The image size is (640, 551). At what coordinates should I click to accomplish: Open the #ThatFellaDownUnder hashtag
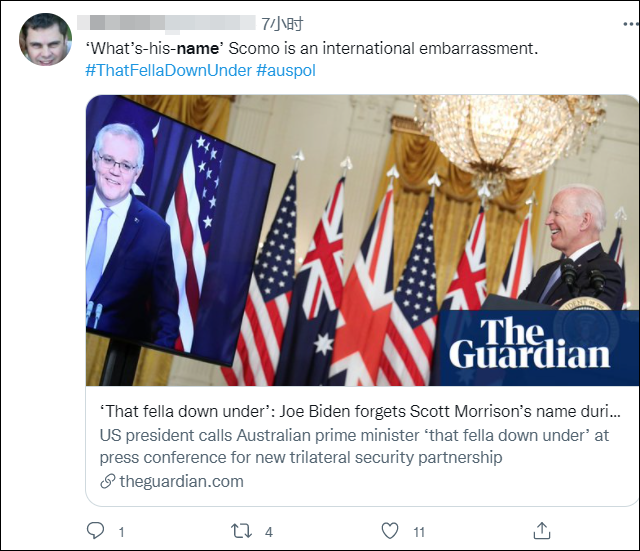(x=169, y=71)
